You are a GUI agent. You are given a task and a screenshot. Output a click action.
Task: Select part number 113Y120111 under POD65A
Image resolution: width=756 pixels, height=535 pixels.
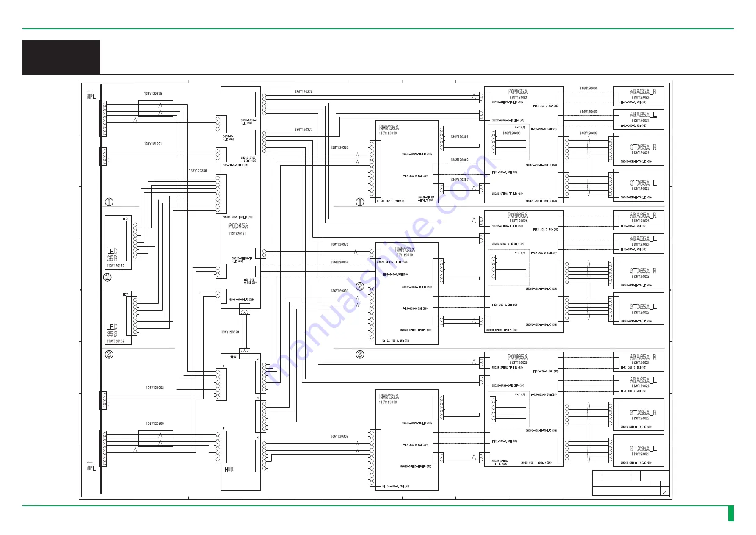pos(237,233)
